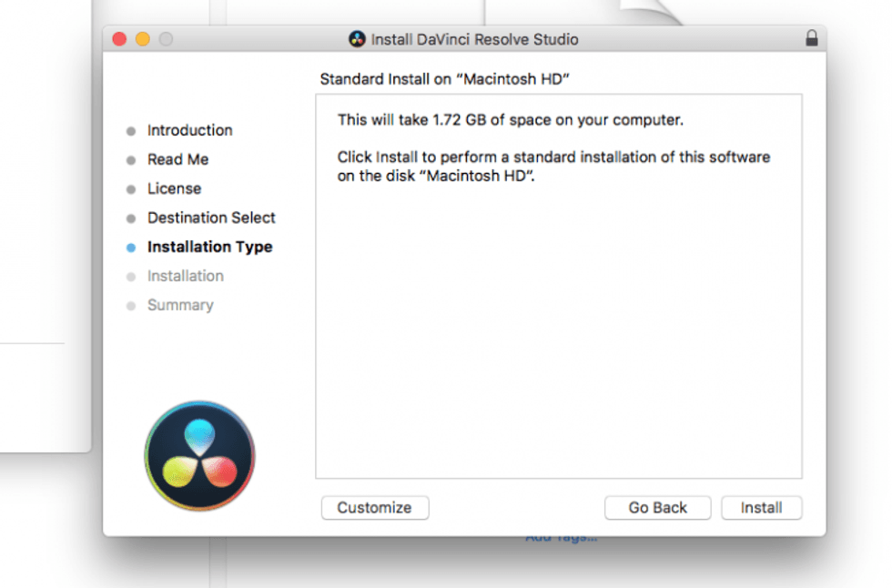Select the Destination Select step
The height and width of the screenshot is (588, 892).
(211, 218)
